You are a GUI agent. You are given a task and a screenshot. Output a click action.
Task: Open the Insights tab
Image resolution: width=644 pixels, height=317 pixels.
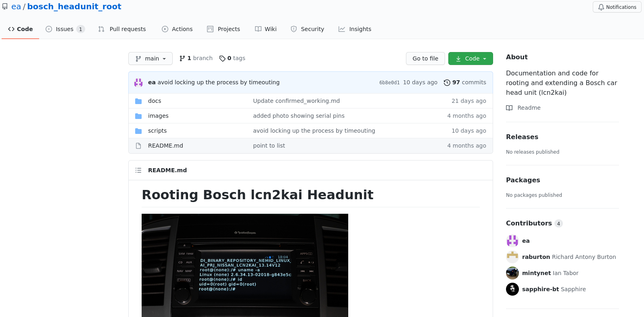tap(355, 29)
